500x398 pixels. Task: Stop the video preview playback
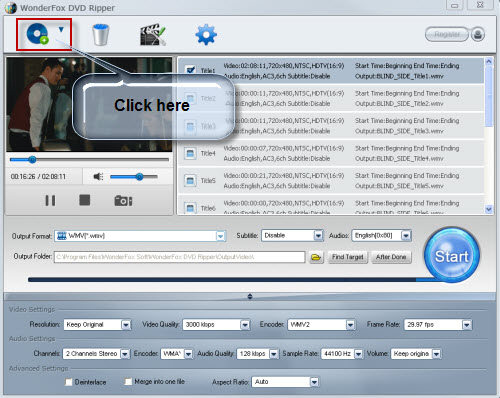pos(85,200)
